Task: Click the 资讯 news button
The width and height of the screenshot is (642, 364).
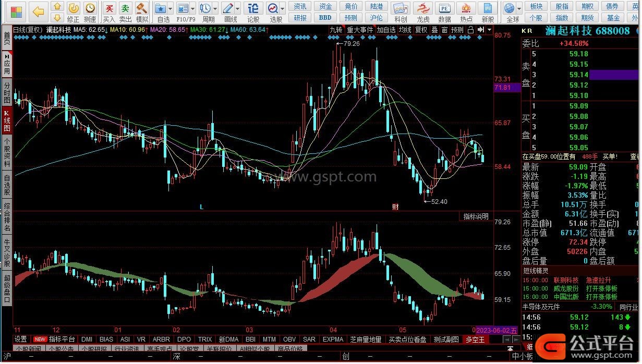Action: (300, 6)
